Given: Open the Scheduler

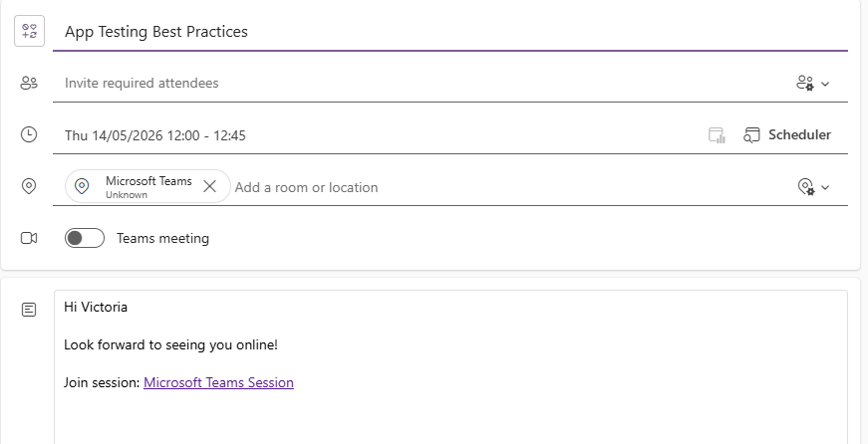Looking at the screenshot, I should 787,135.
